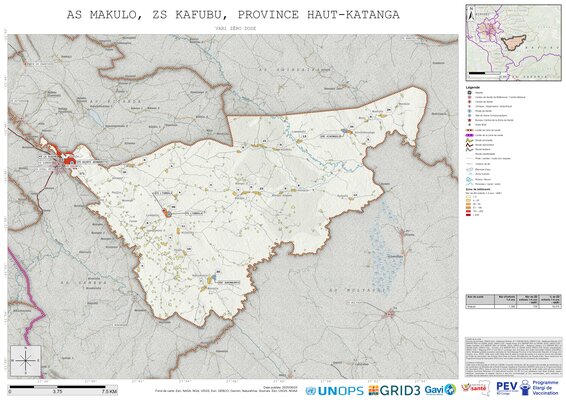Click the Centre de Santé de Référence symbol
The image size is (566, 400).
click(x=469, y=97)
